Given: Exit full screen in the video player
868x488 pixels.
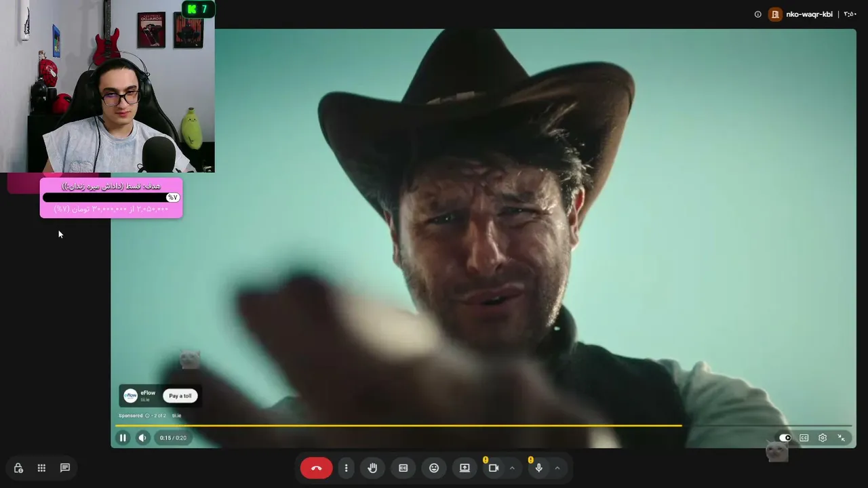Looking at the screenshot, I should click(842, 438).
